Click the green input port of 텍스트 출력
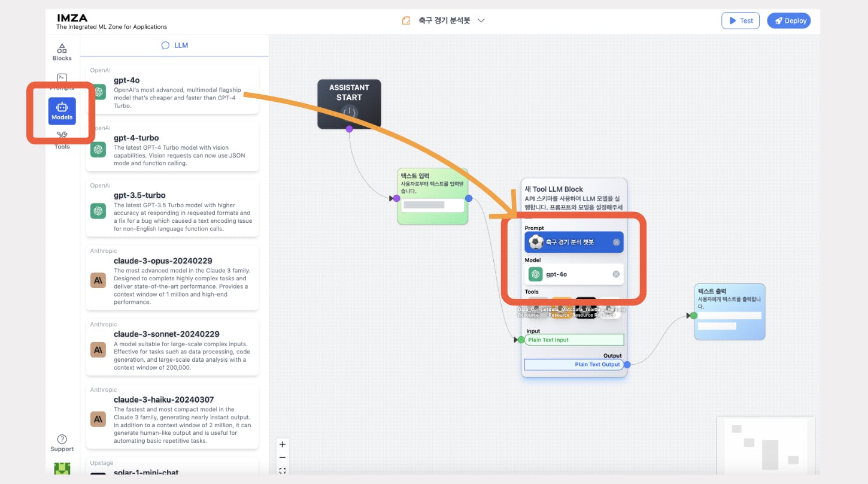This screenshot has height=484, width=868. click(x=693, y=316)
